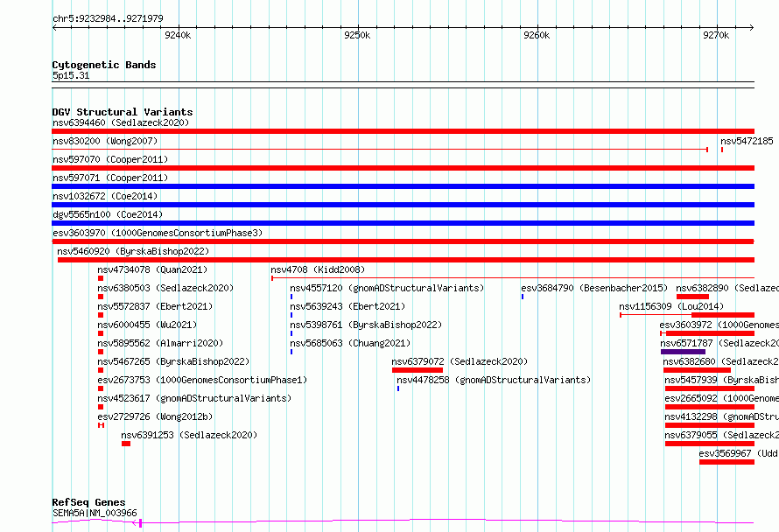Select the nsv4708 (Kidd2008) label
This screenshot has height=532, width=779.
(x=318, y=269)
